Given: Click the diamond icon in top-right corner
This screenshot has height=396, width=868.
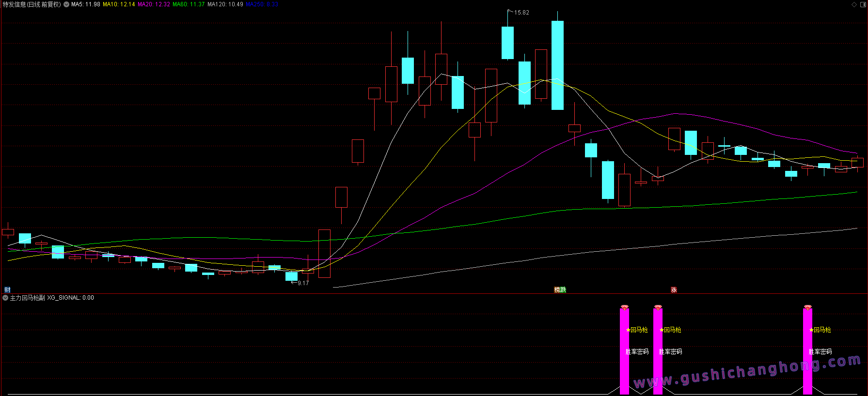Looking at the screenshot, I should tap(854, 4).
